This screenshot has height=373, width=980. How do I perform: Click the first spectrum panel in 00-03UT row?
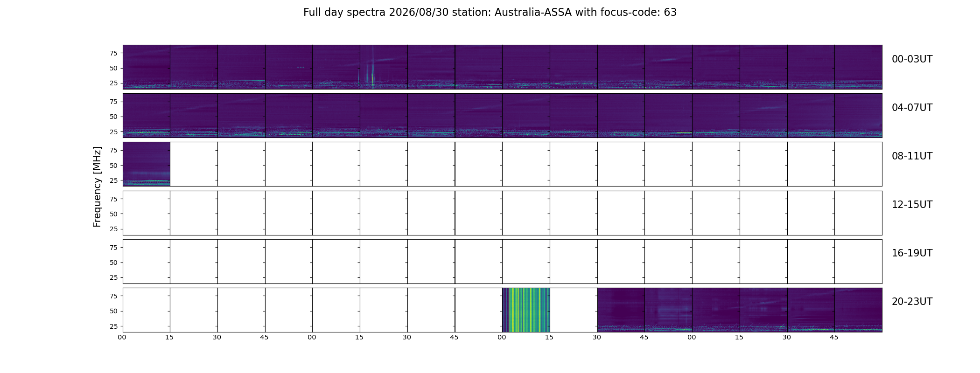147,67
